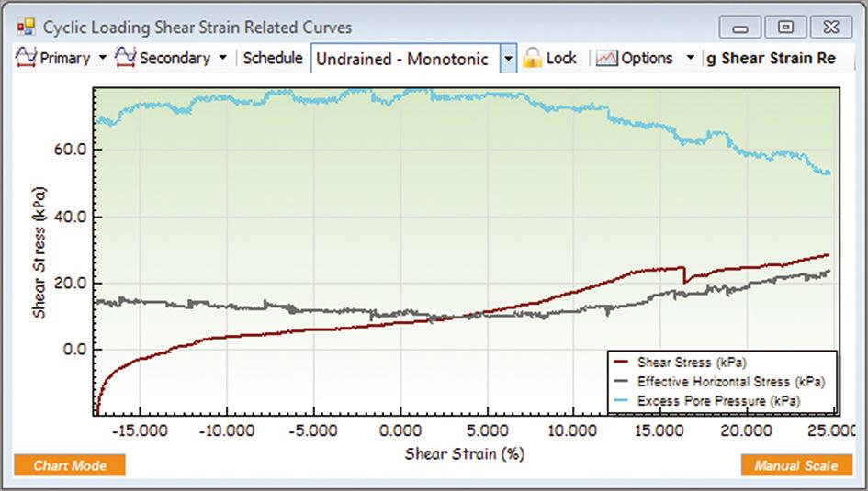Viewport: 868px width, 491px height.
Task: Click the padlock Lock icon
Action: coord(533,58)
